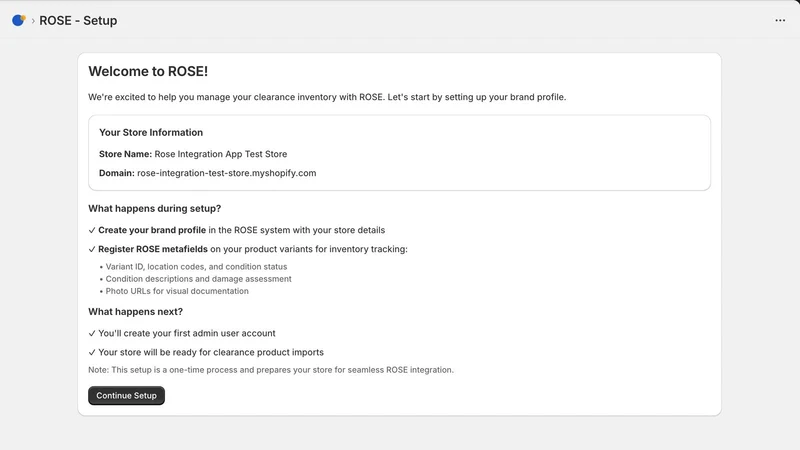Click the checkmark beside first admin user account
The height and width of the screenshot is (450, 800).
tap(92, 333)
